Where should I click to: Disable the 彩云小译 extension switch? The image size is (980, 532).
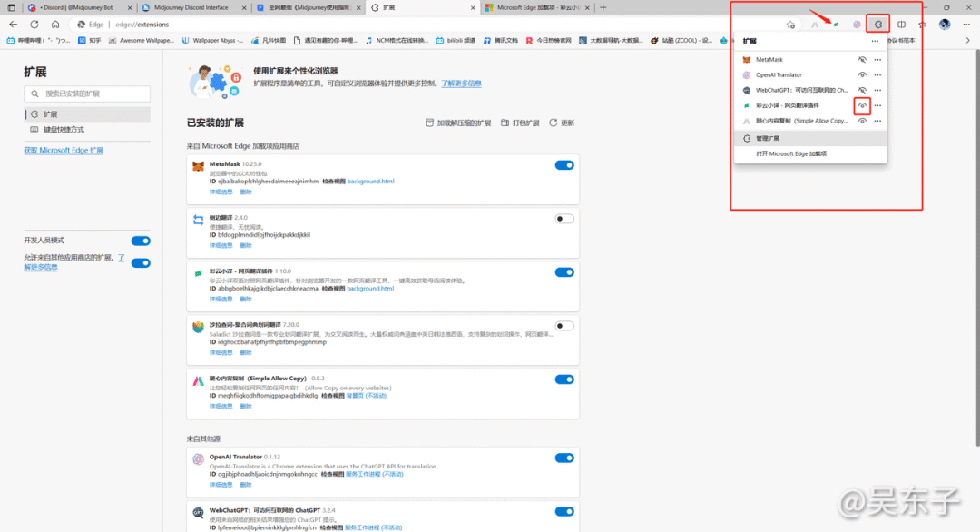click(564, 272)
